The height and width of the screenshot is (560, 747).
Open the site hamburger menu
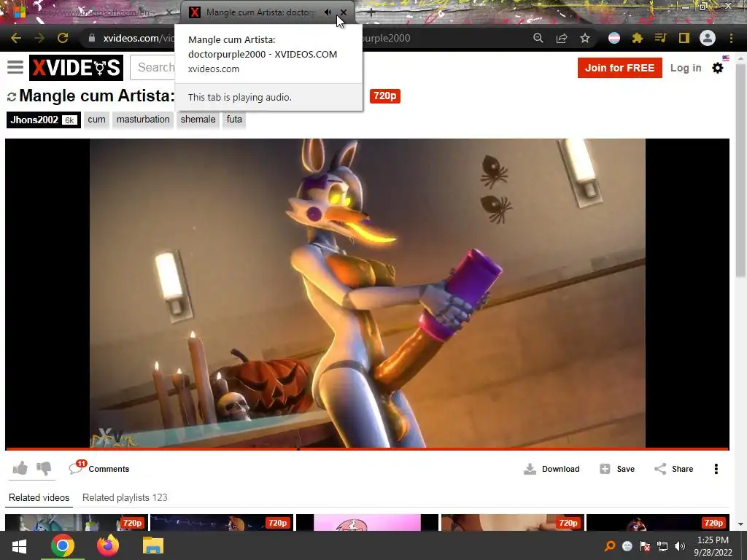pos(15,67)
